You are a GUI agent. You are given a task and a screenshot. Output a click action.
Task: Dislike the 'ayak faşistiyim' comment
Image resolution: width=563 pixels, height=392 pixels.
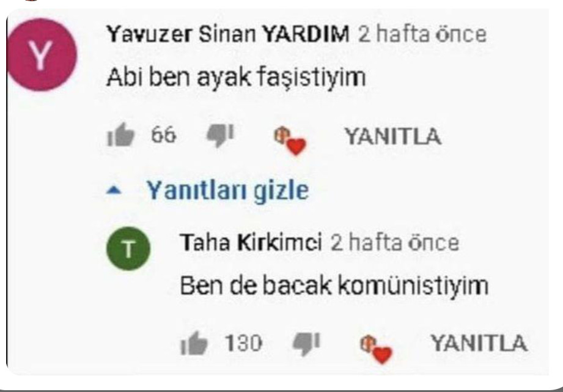coord(220,136)
